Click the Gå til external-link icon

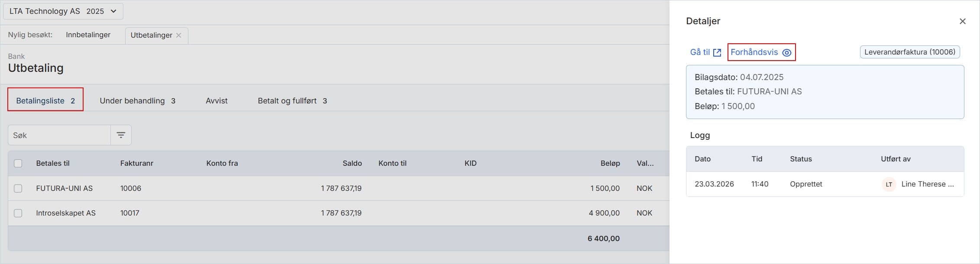[x=717, y=53]
